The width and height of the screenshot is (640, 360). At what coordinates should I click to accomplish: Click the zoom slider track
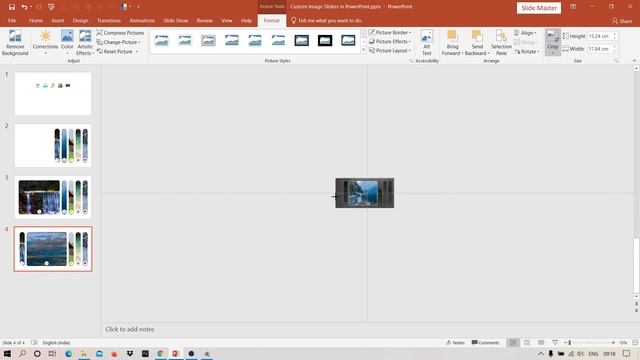(591, 343)
